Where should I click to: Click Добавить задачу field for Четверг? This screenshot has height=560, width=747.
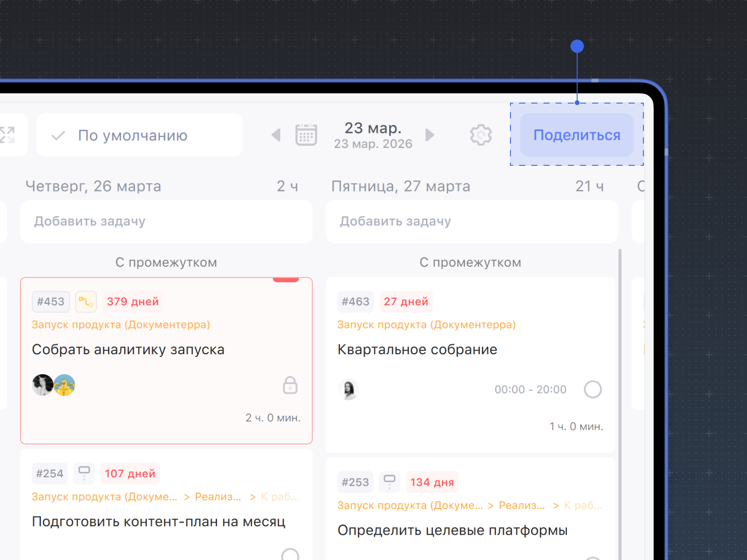click(166, 221)
